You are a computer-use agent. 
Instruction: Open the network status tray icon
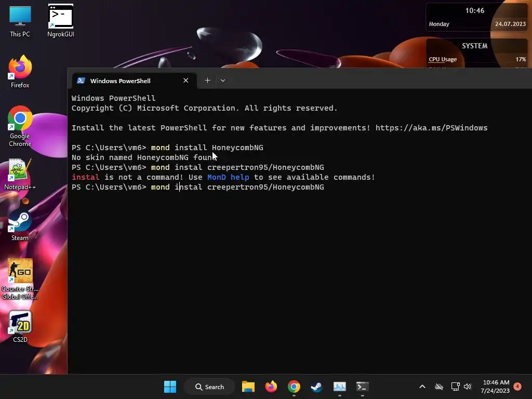point(455,387)
